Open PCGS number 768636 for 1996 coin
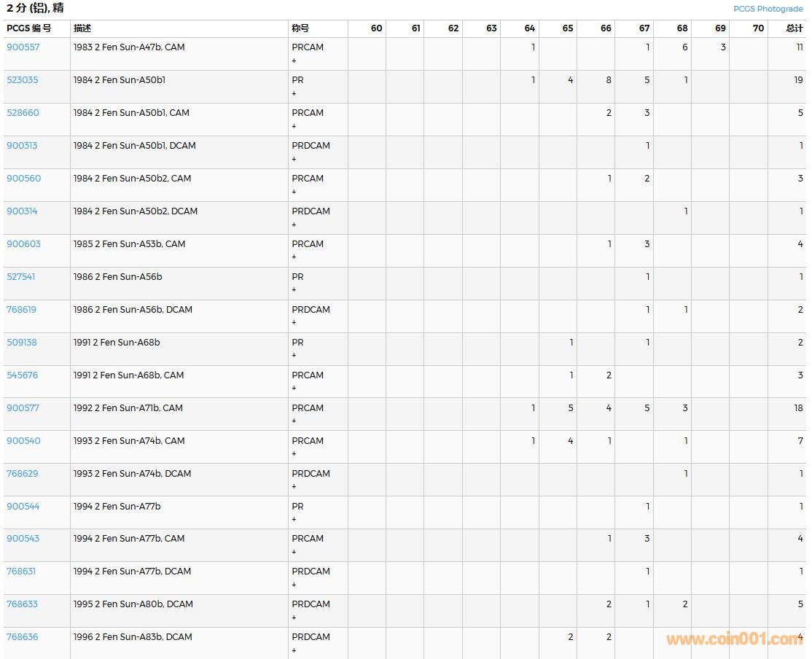 point(23,637)
